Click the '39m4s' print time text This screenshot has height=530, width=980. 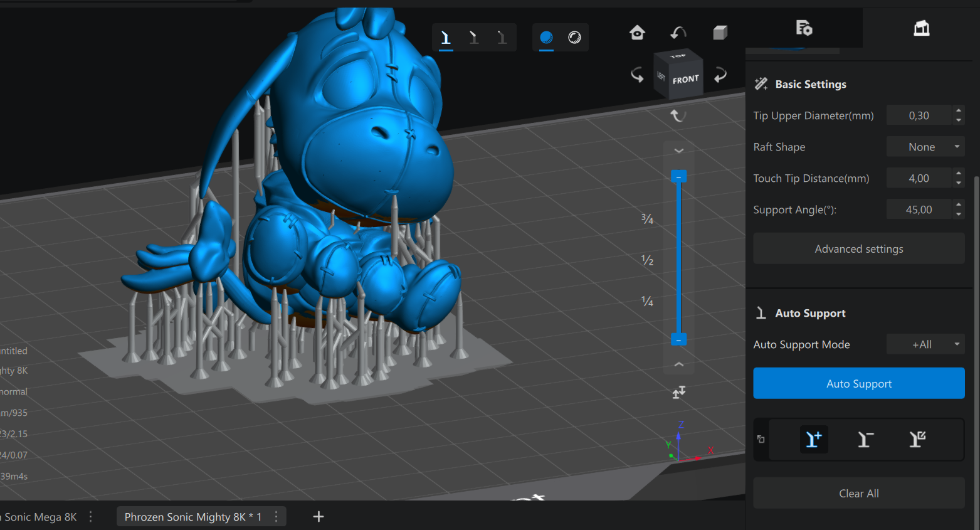[x=14, y=477]
